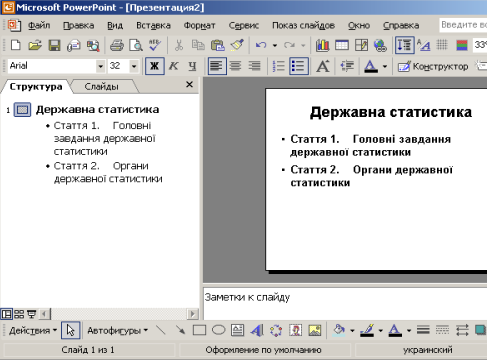Toggle Underline formatting (Ч)

[x=192, y=66]
